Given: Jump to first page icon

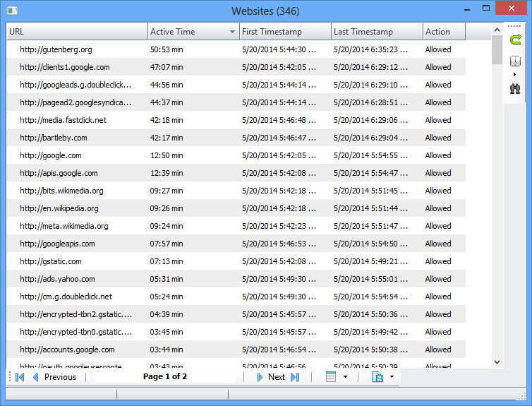Looking at the screenshot, I should [x=19, y=377].
